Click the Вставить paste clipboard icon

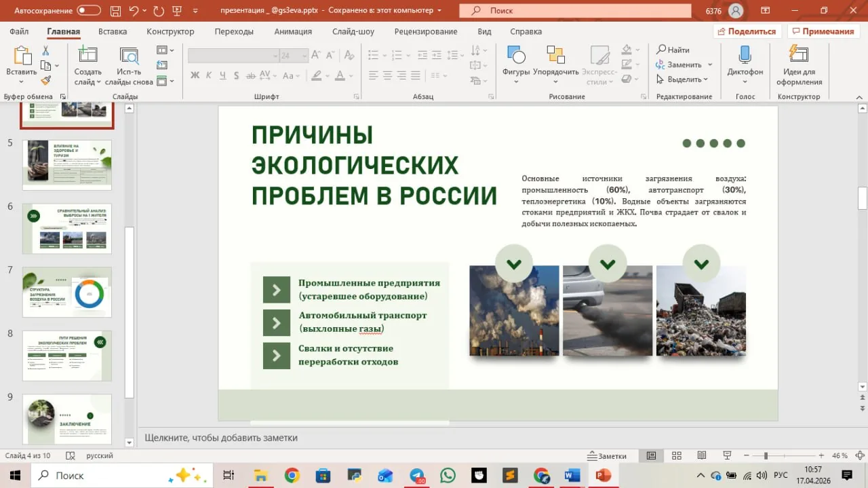click(x=22, y=56)
